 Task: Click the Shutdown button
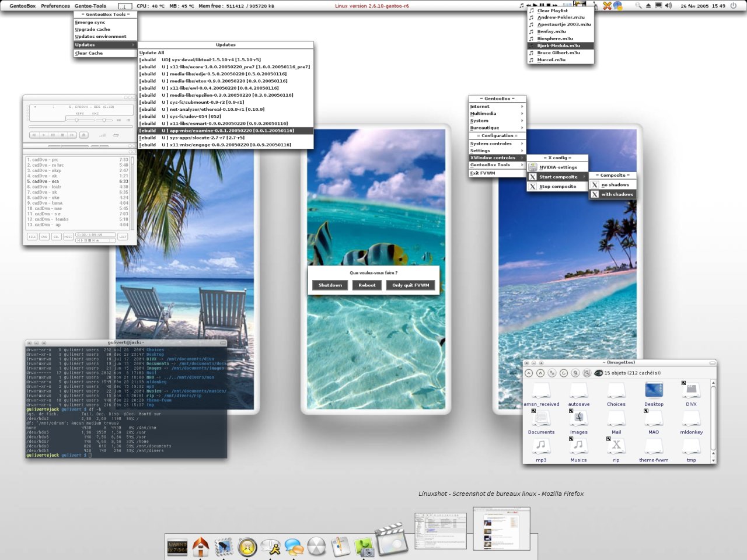coord(330,285)
